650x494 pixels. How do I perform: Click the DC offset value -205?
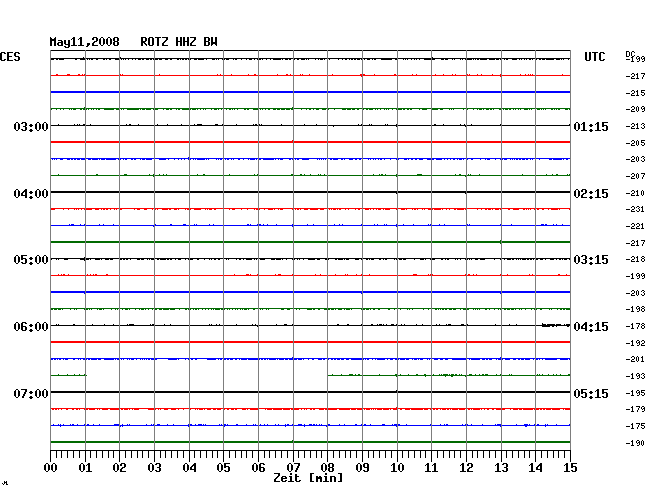pos(635,143)
